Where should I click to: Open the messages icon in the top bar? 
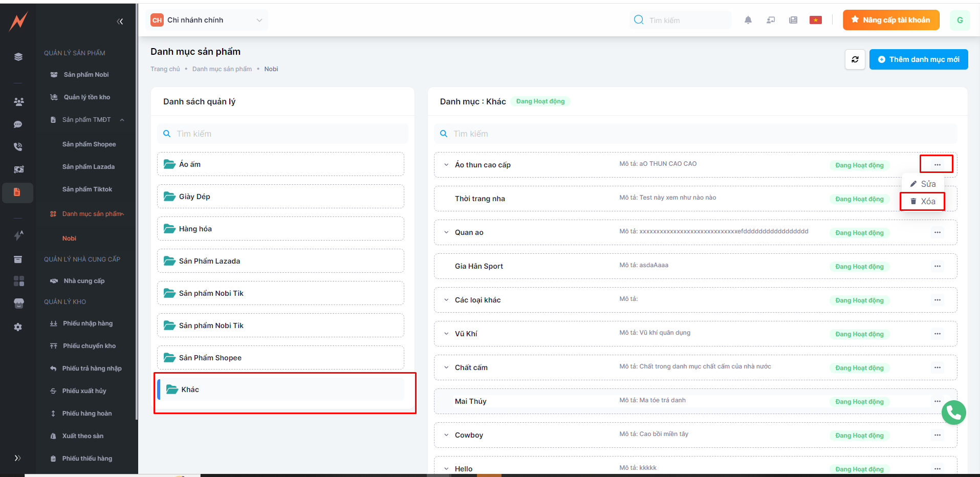[x=771, y=20]
